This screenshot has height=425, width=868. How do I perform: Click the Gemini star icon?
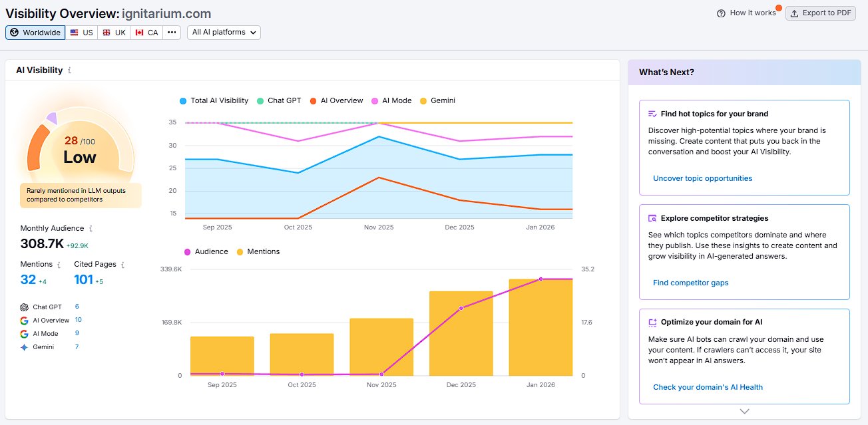coord(24,347)
